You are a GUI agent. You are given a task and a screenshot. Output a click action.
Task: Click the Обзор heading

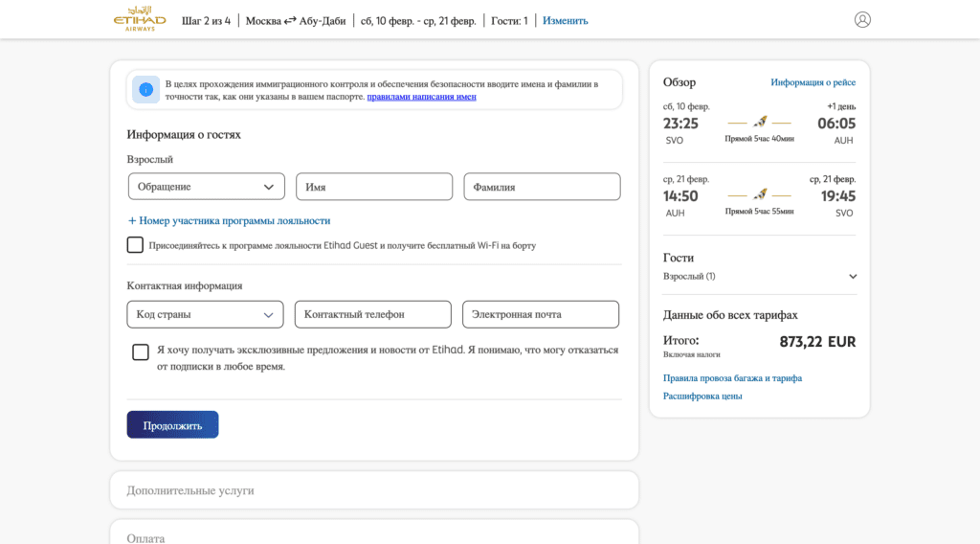679,82
